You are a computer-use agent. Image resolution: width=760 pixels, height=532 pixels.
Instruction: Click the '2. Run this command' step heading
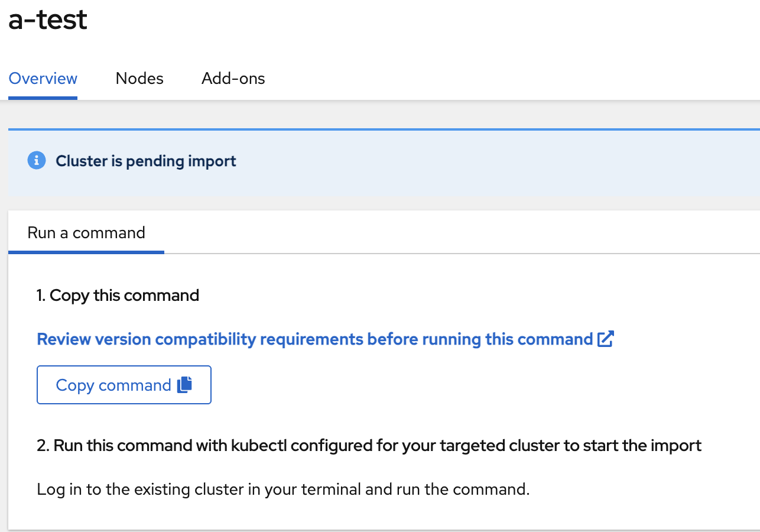pyautogui.click(x=369, y=446)
